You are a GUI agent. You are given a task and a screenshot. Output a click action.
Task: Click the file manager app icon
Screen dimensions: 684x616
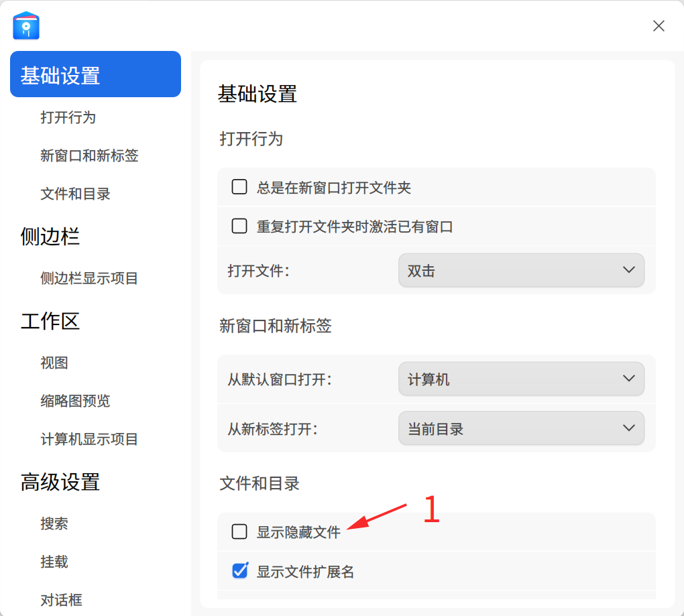coord(26,25)
